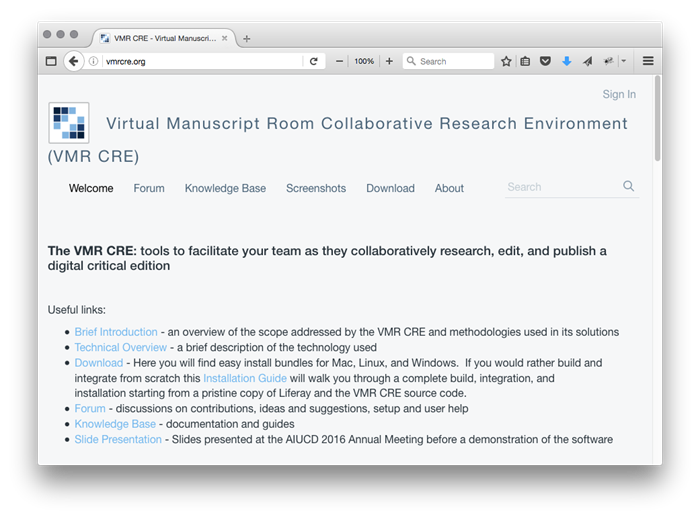This screenshot has height=519, width=700.
Task: Click the Sign In link
Action: point(618,94)
